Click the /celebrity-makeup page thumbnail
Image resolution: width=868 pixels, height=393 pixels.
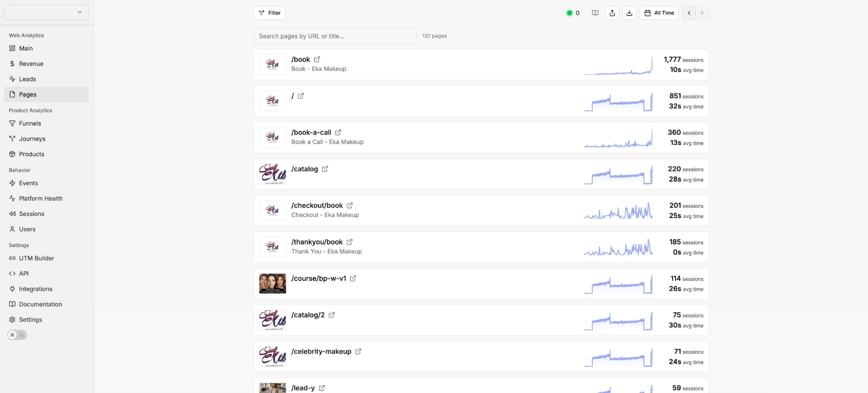click(x=273, y=357)
